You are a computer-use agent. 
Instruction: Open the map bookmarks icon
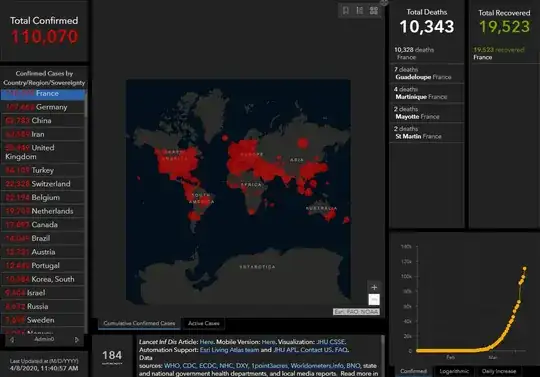pyautogui.click(x=346, y=11)
